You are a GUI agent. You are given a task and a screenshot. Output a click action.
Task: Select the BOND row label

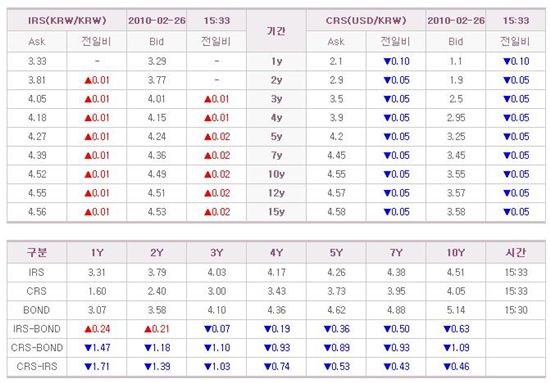(x=36, y=310)
